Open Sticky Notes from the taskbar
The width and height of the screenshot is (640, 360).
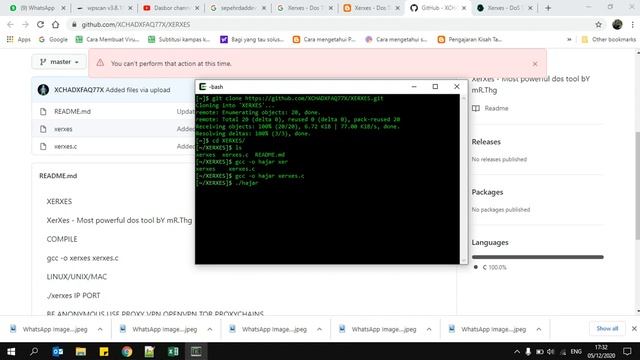104,351
